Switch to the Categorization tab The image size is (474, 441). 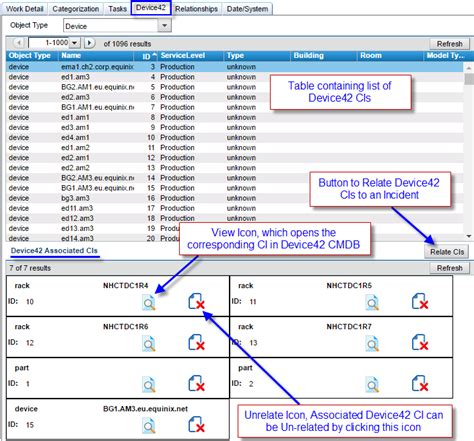coord(76,9)
